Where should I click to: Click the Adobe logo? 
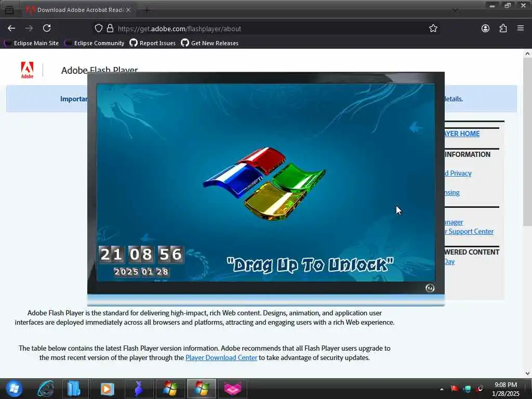(27, 70)
